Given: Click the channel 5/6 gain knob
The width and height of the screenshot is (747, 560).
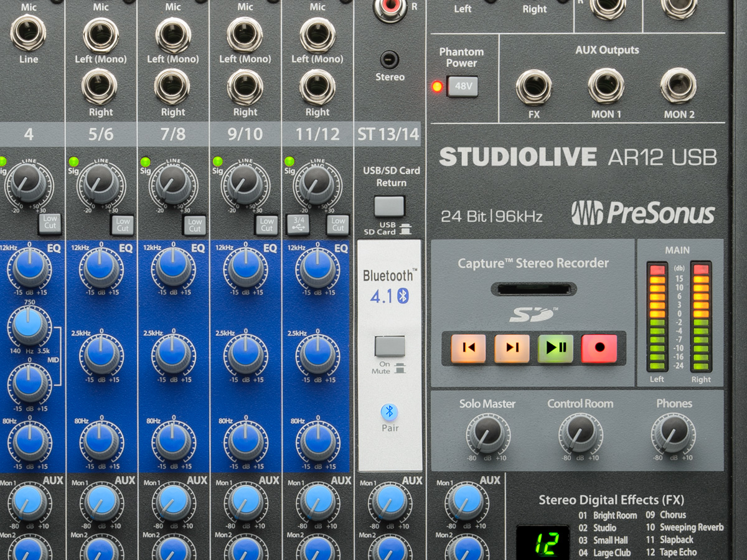Looking at the screenshot, I should pyautogui.click(x=101, y=184).
